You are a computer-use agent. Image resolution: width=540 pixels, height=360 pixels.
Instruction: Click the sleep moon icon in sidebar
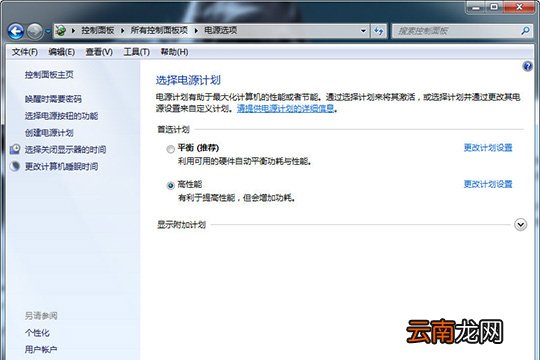coord(15,166)
